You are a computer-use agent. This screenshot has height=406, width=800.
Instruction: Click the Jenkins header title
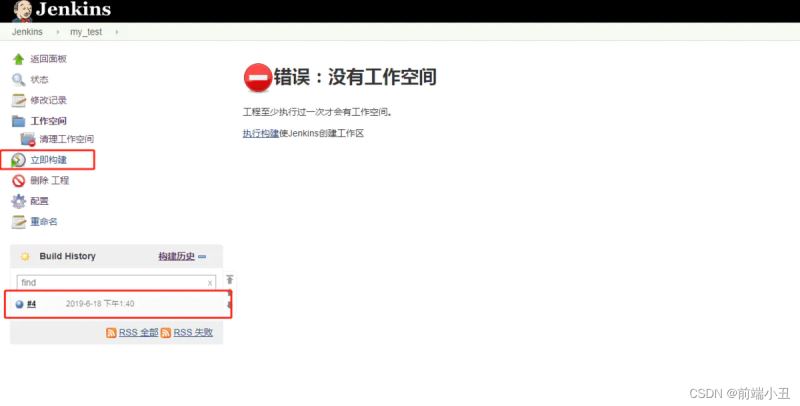coord(73,9)
